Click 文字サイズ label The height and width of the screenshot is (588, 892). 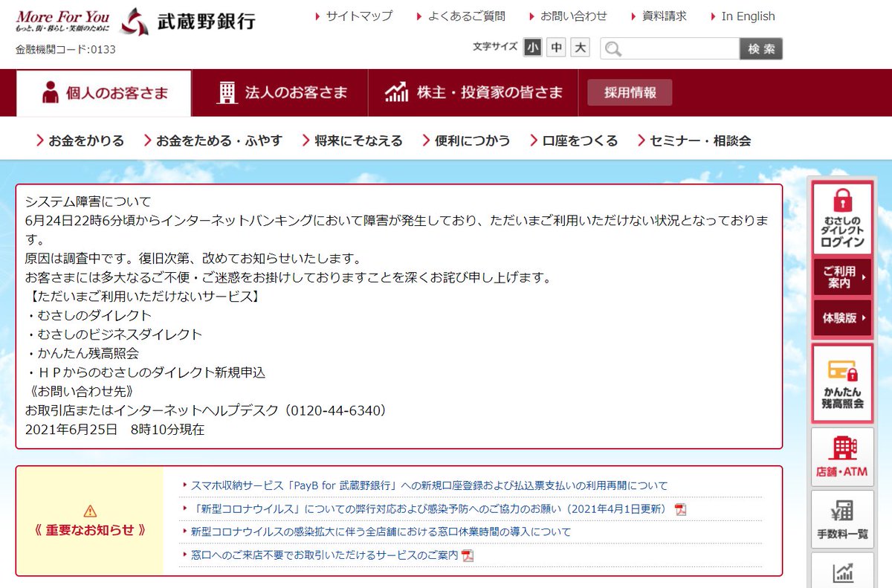click(494, 47)
